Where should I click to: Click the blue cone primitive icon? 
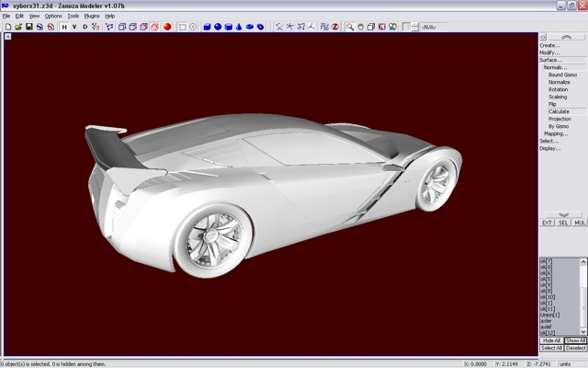click(240, 27)
